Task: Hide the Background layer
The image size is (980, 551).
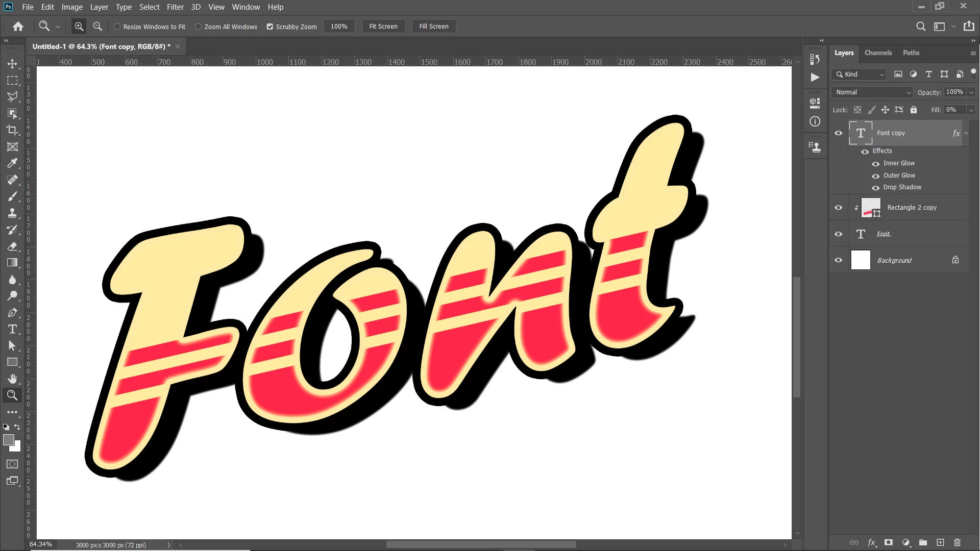Action: click(x=838, y=260)
